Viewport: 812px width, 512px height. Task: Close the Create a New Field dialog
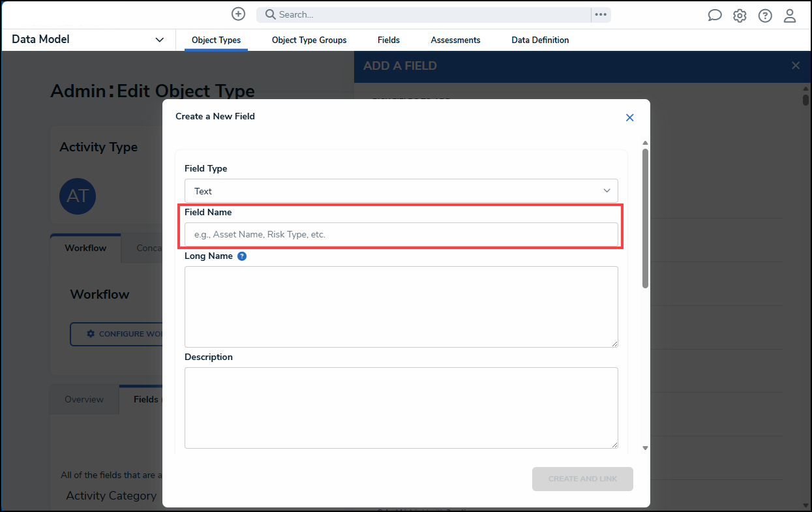coord(629,117)
